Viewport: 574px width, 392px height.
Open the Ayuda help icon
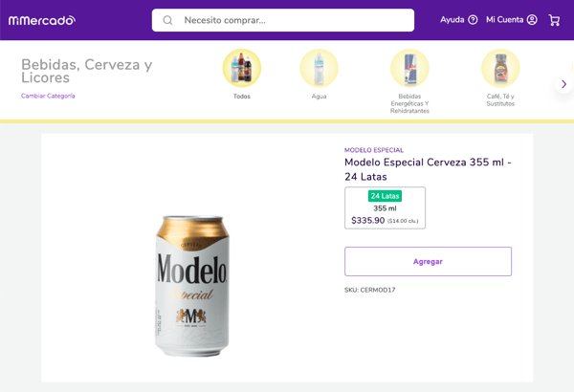(x=473, y=20)
